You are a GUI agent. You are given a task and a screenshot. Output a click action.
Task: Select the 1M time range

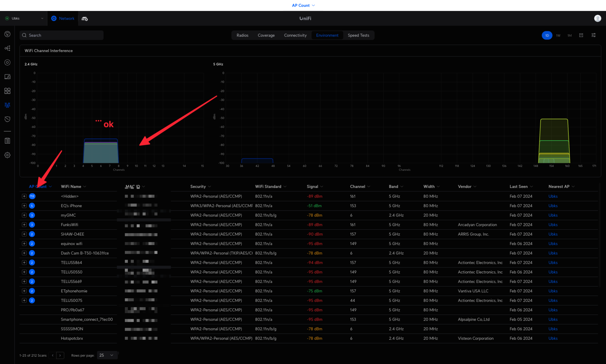pos(570,35)
